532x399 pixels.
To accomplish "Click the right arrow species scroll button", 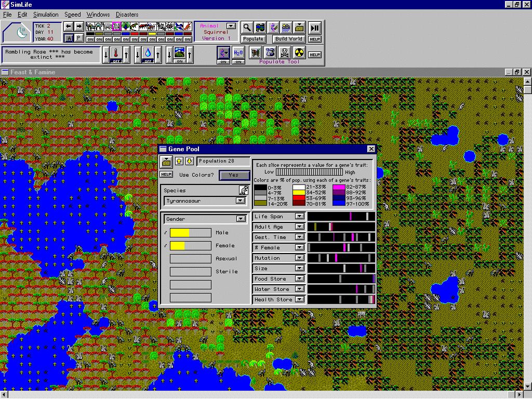I will 79,26.
